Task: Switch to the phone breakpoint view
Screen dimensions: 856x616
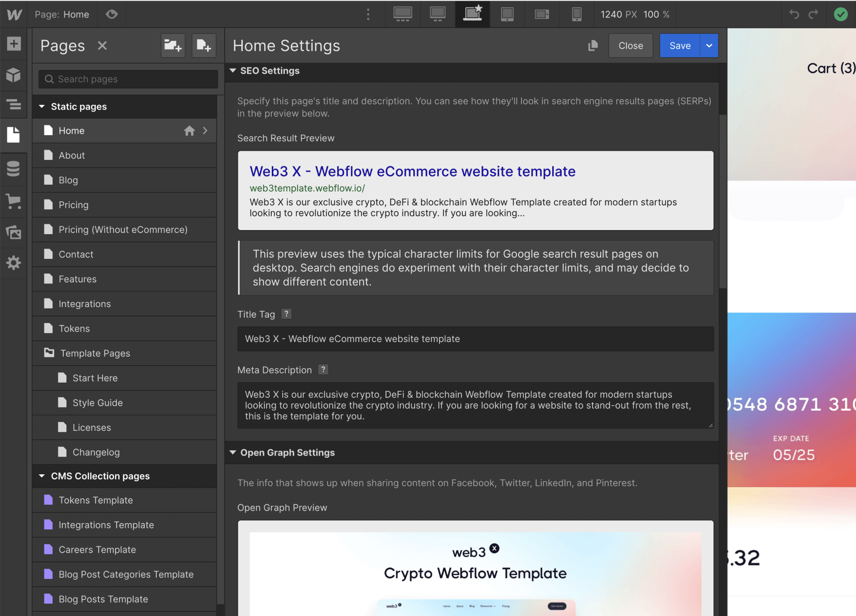Action: pyautogui.click(x=576, y=14)
